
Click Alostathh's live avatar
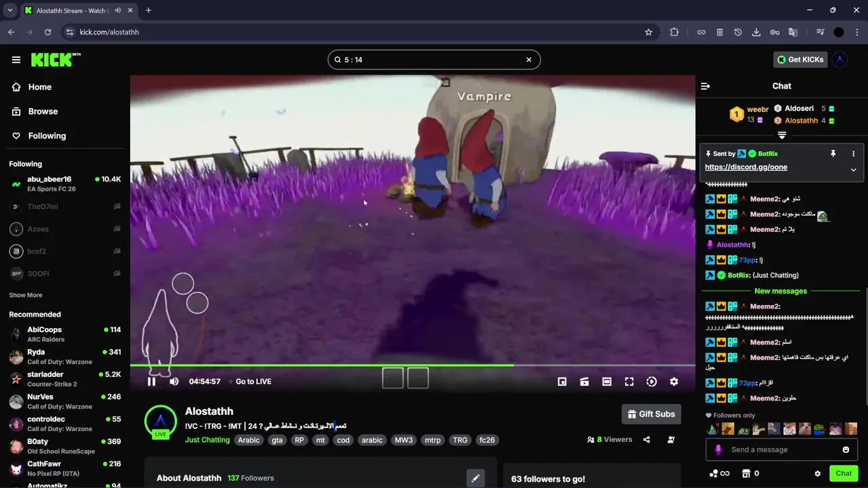pyautogui.click(x=161, y=422)
